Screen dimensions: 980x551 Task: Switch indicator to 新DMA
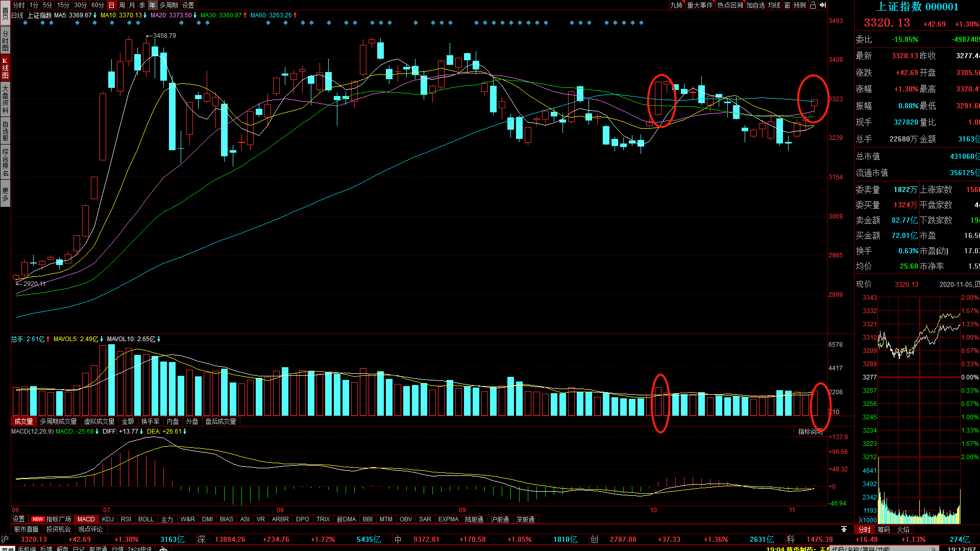pyautogui.click(x=346, y=519)
